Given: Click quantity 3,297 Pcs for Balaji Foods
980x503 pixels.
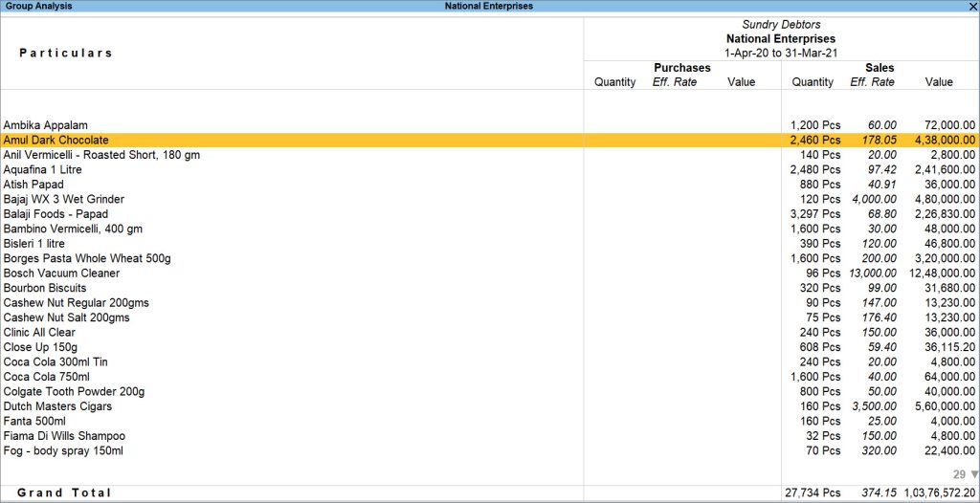Looking at the screenshot, I should tap(815, 214).
